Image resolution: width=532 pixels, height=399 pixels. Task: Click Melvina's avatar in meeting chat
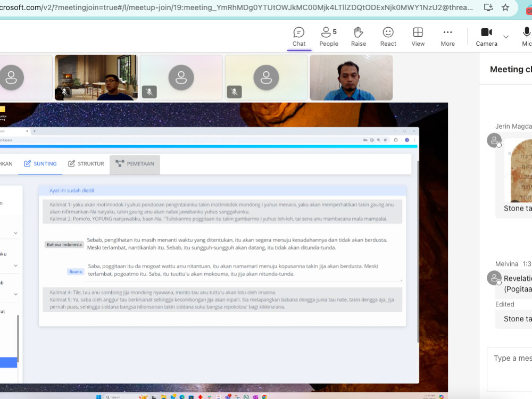(494, 278)
